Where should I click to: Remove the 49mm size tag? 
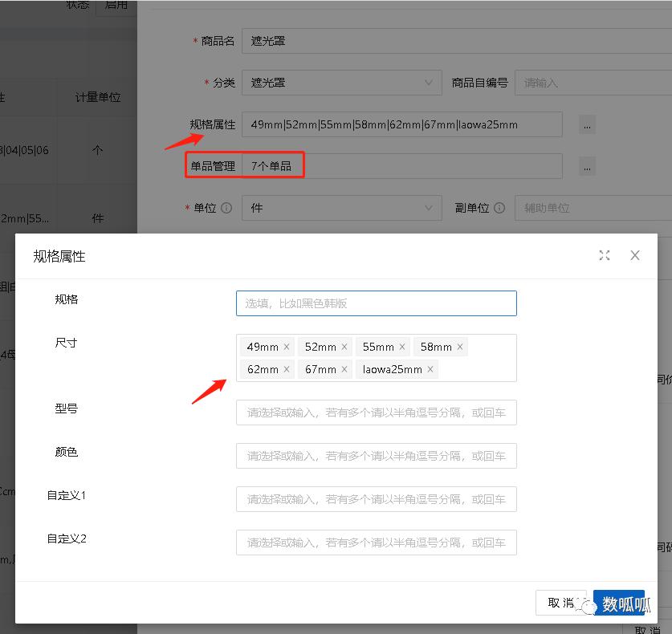(x=287, y=347)
